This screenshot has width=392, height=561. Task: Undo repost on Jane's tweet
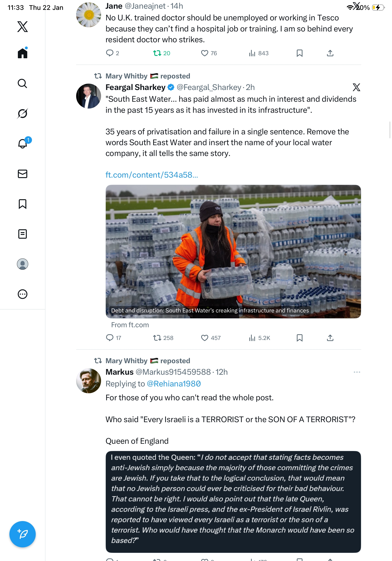tap(157, 53)
